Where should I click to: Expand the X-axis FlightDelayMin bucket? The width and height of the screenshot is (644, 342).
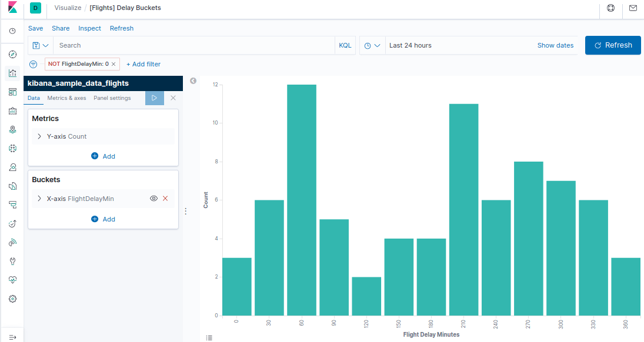click(x=39, y=199)
